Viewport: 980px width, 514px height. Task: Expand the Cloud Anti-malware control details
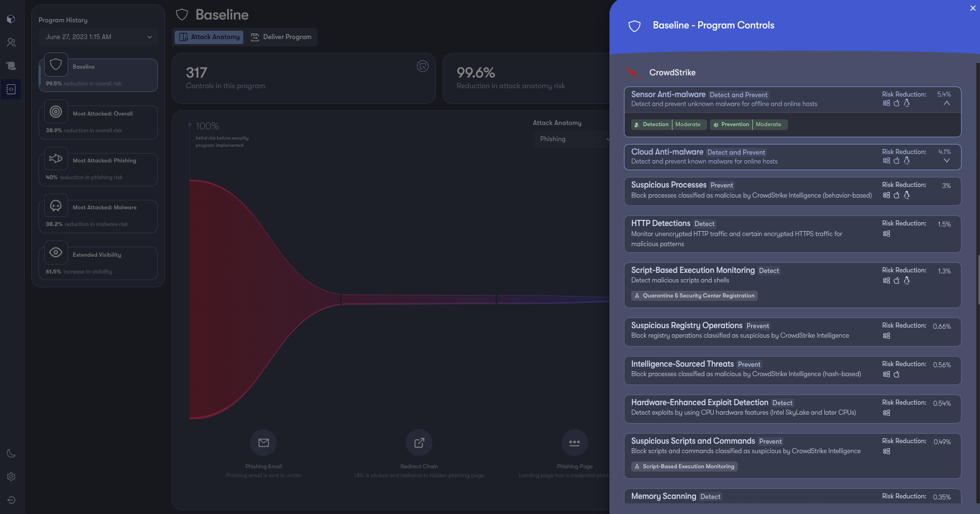click(947, 161)
